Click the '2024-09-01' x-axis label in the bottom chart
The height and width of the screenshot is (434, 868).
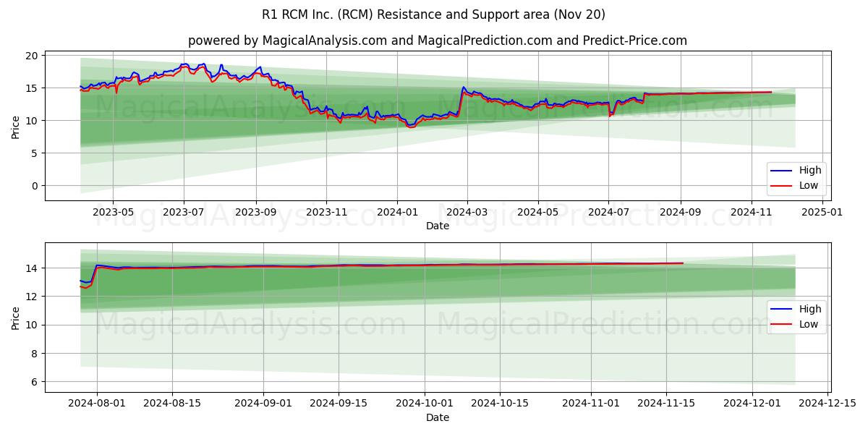pyautogui.click(x=263, y=404)
